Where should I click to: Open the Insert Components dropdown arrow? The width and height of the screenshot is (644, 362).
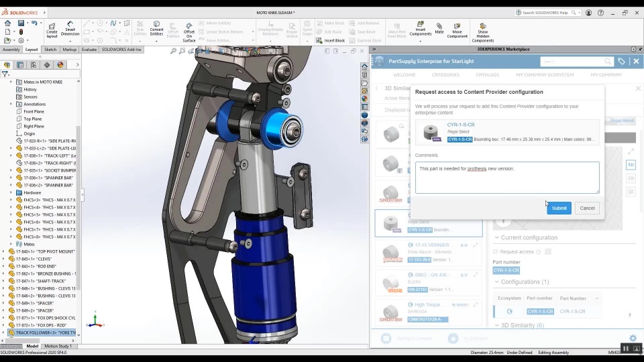(x=420, y=41)
